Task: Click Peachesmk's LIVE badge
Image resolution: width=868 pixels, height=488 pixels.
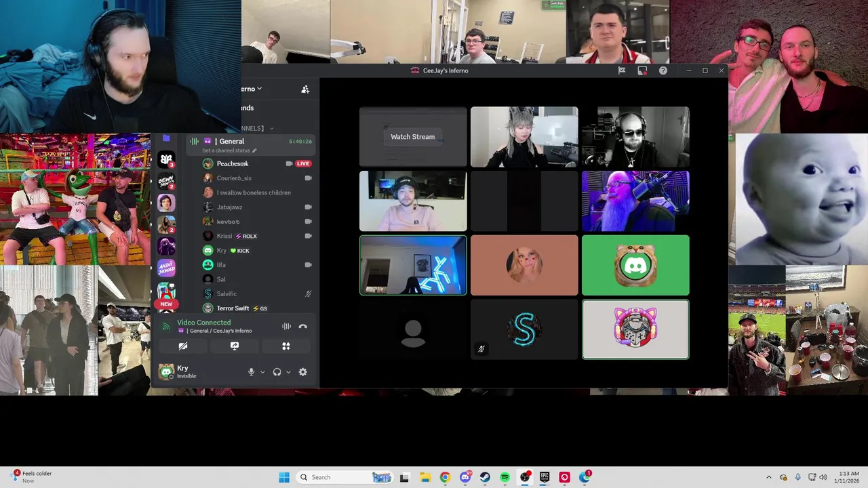Action: pos(303,163)
